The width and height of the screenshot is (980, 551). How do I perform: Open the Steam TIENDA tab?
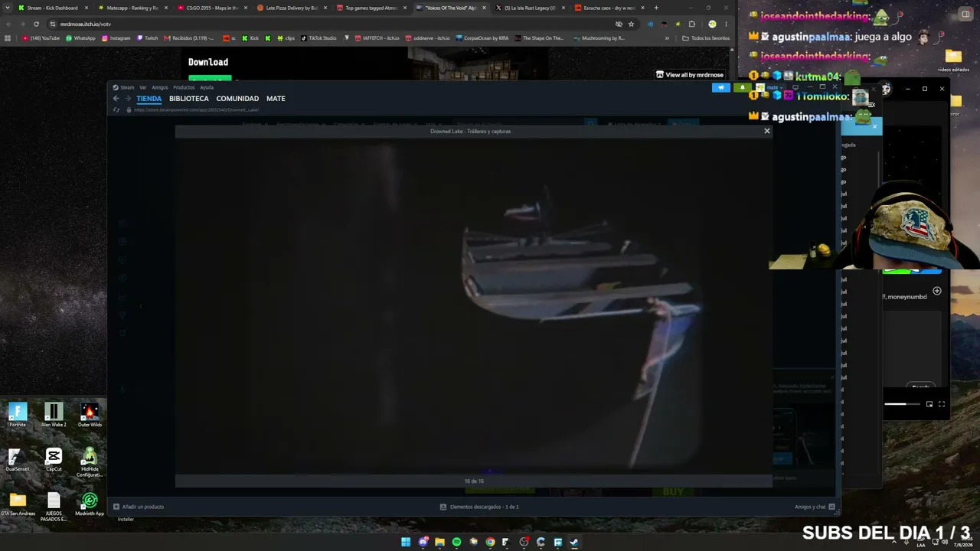pos(149,99)
